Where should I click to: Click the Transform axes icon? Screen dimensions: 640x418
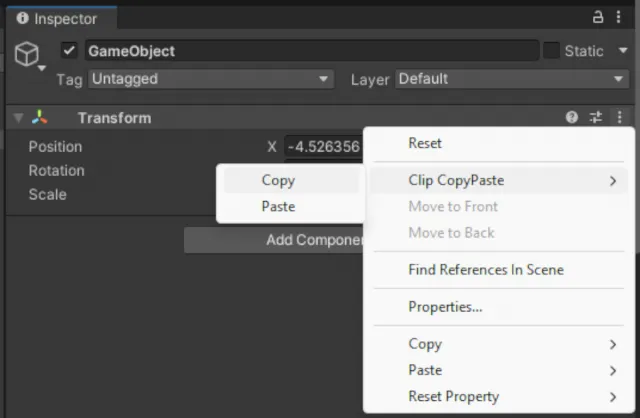coord(40,118)
